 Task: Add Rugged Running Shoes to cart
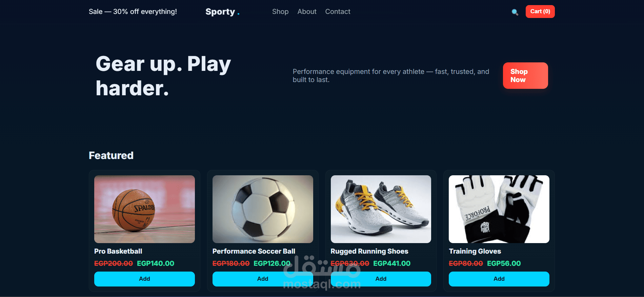coord(381,279)
